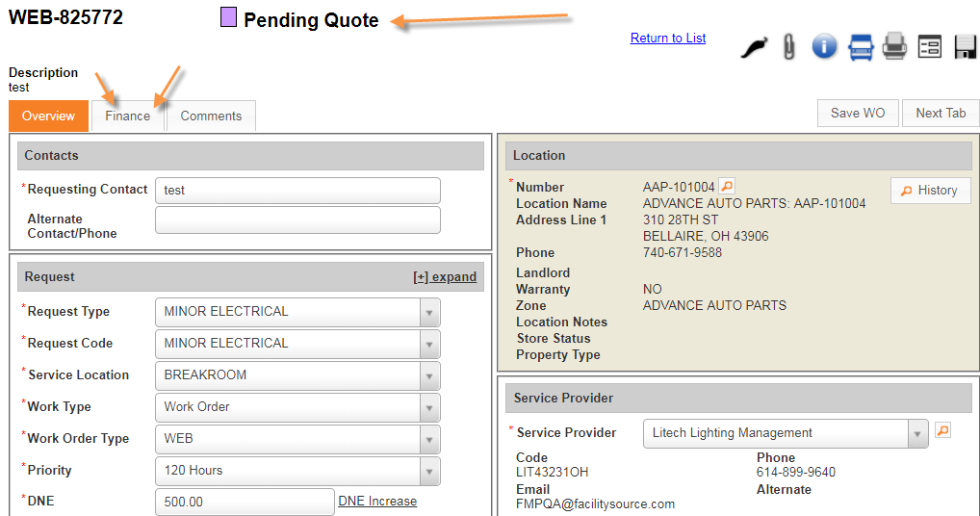Viewport: 980px width, 516px height.
Task: Click the Save WO button
Action: 857,113
